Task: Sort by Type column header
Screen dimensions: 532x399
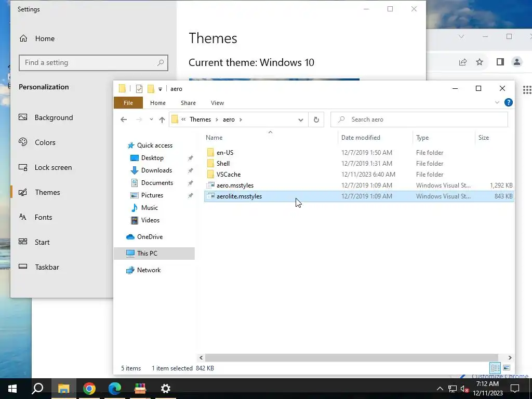Action: (422, 137)
